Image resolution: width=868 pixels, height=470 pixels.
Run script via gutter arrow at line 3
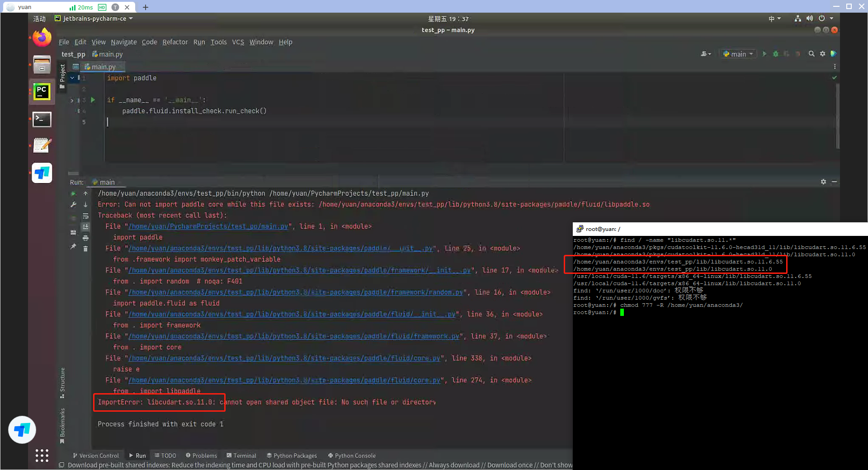(93, 100)
